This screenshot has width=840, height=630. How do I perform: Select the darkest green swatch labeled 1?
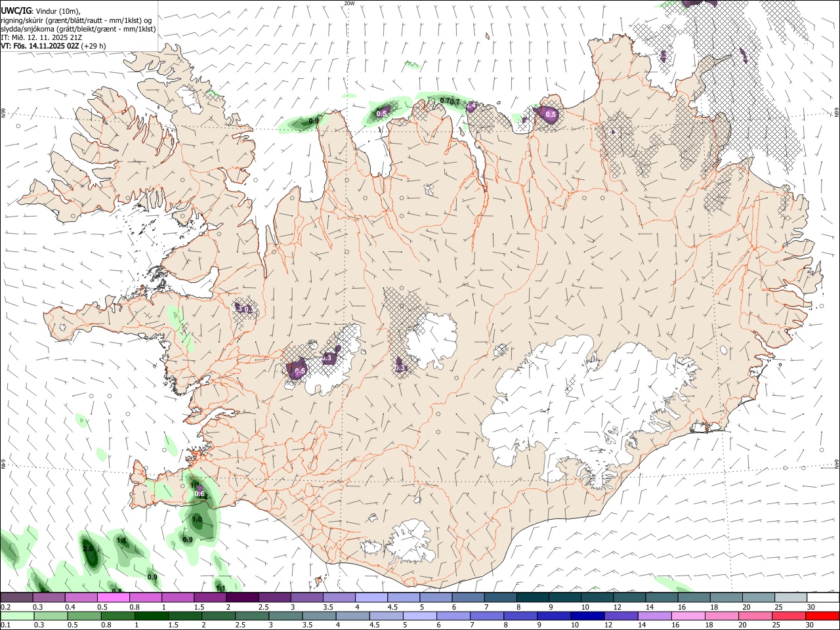(x=152, y=616)
